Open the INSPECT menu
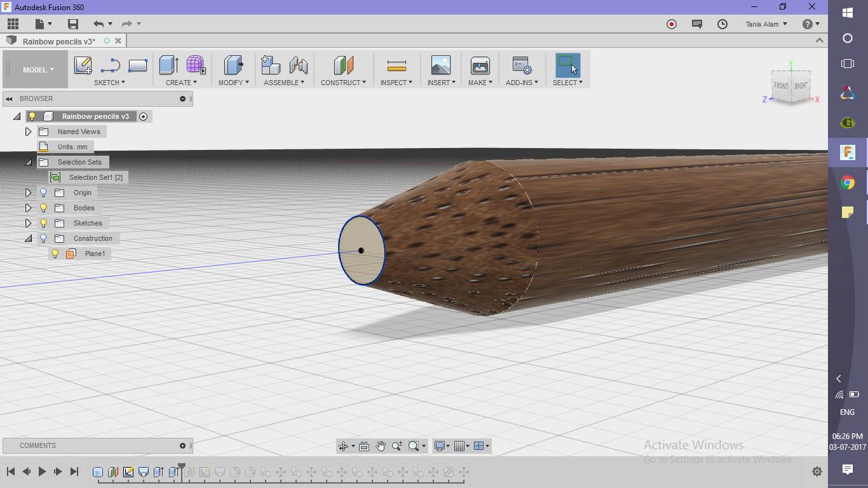868x488 pixels. (397, 83)
